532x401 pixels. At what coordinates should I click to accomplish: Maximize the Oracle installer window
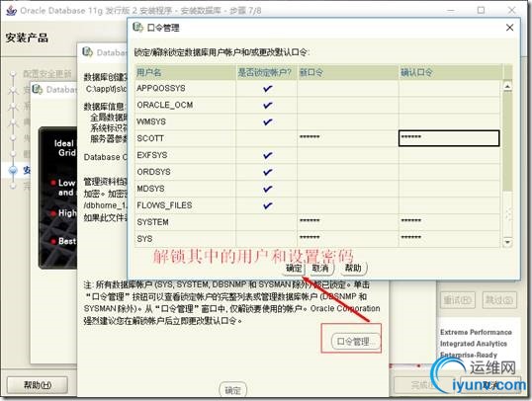pyautogui.click(x=481, y=10)
